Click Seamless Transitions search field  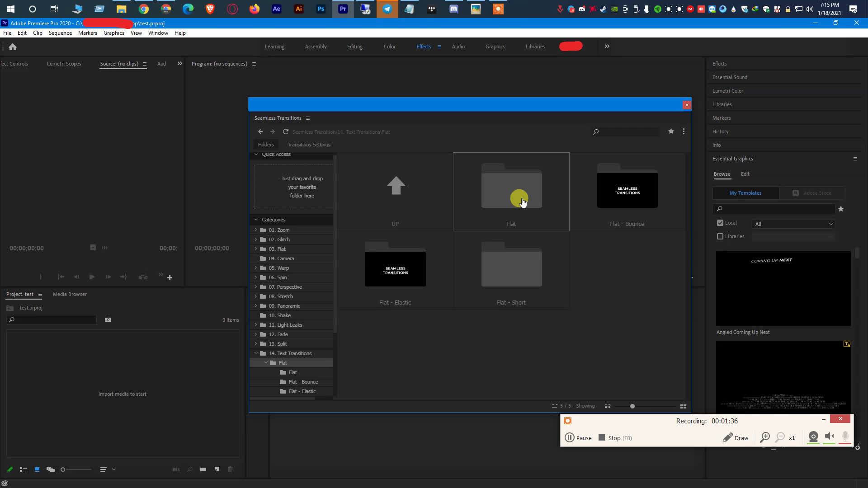click(x=626, y=131)
